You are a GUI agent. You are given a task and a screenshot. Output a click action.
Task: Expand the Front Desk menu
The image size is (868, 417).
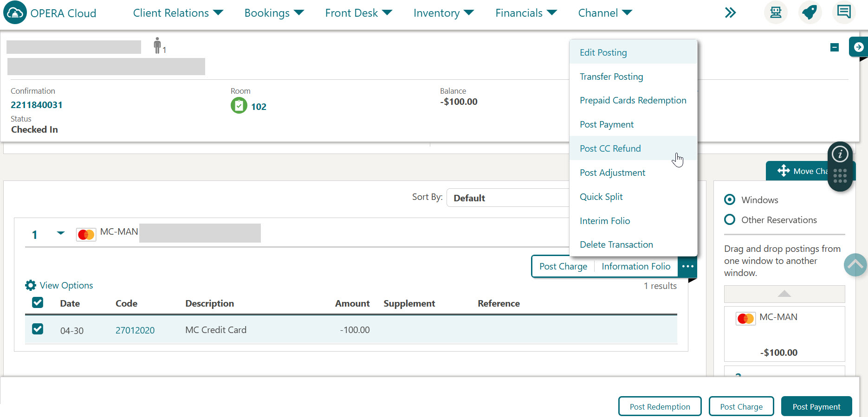pos(359,13)
